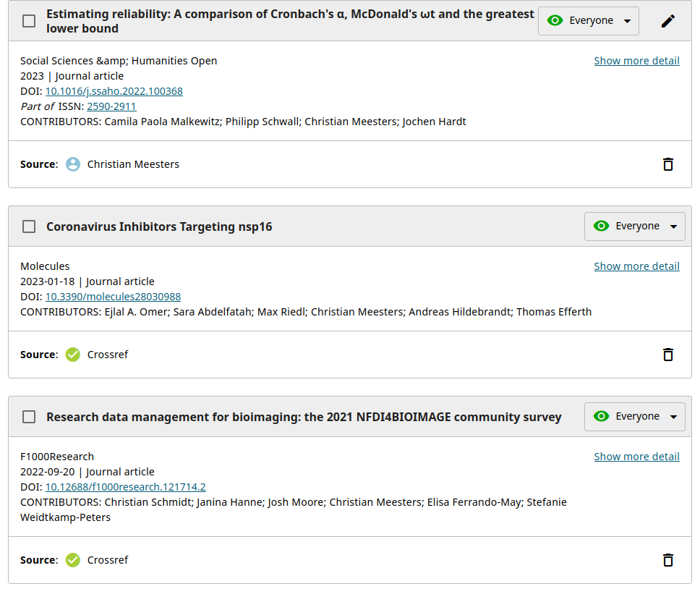Expand Everyone dropdown arrow for Coronavirus Inhibitors
The height and width of the screenshot is (589, 700).
(673, 226)
